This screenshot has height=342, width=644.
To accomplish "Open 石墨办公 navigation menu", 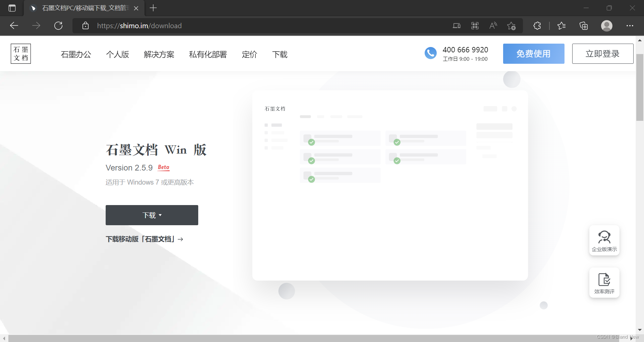I will pyautogui.click(x=76, y=54).
